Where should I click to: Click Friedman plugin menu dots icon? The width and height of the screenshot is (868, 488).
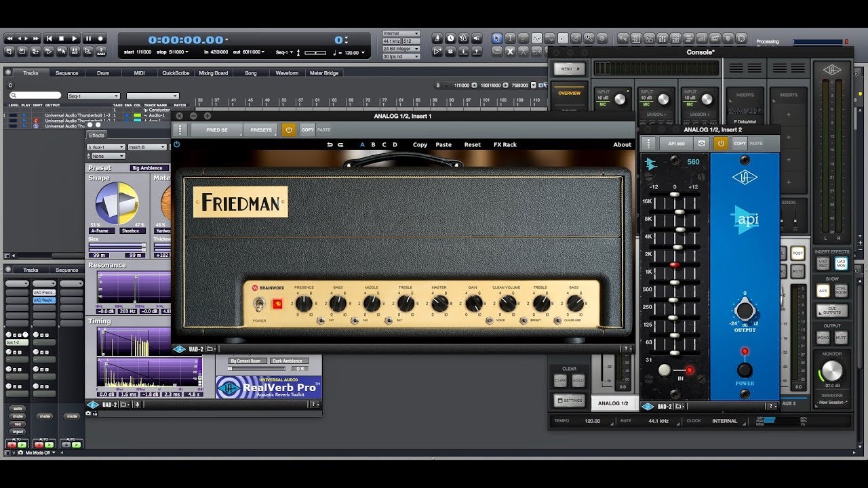coord(180,129)
